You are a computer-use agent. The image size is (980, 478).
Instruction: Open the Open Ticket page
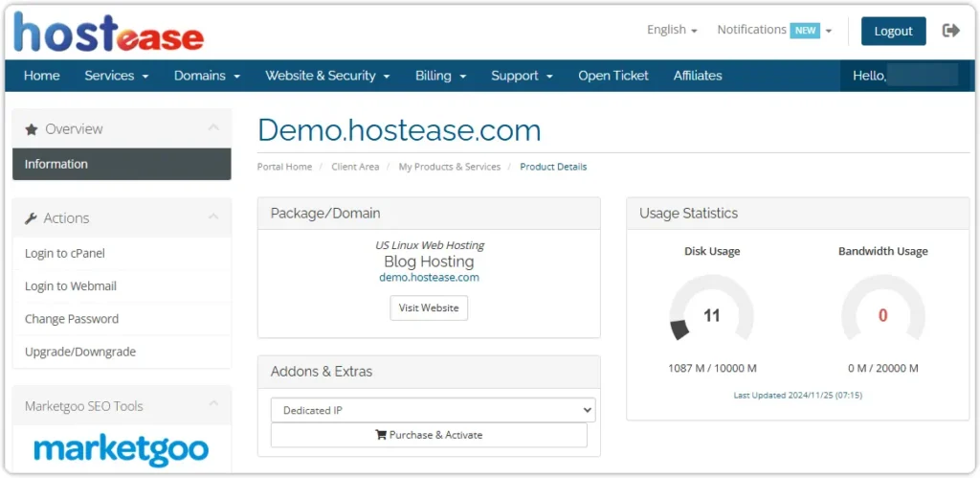pyautogui.click(x=613, y=76)
